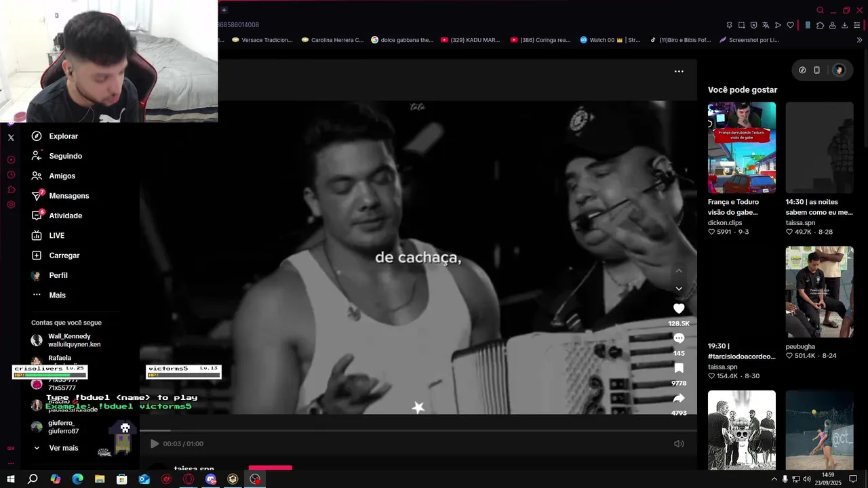
Task: Open giuferro_ followed account
Action: point(56,427)
